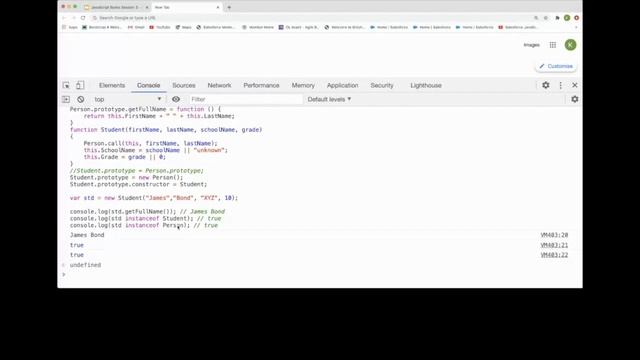This screenshot has width=640, height=360.
Task: Click the function Student code line
Action: tap(166, 130)
